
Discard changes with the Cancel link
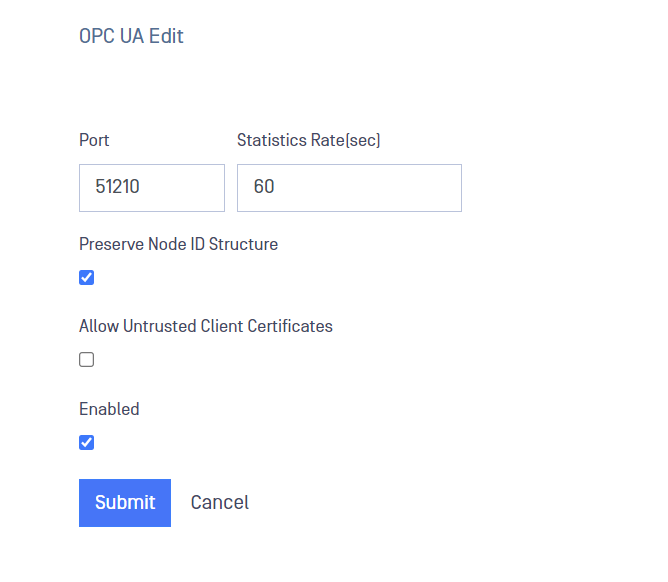tap(219, 503)
